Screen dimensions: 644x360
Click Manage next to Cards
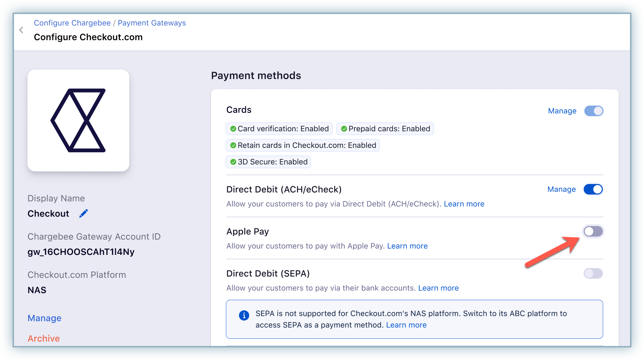[x=562, y=111]
